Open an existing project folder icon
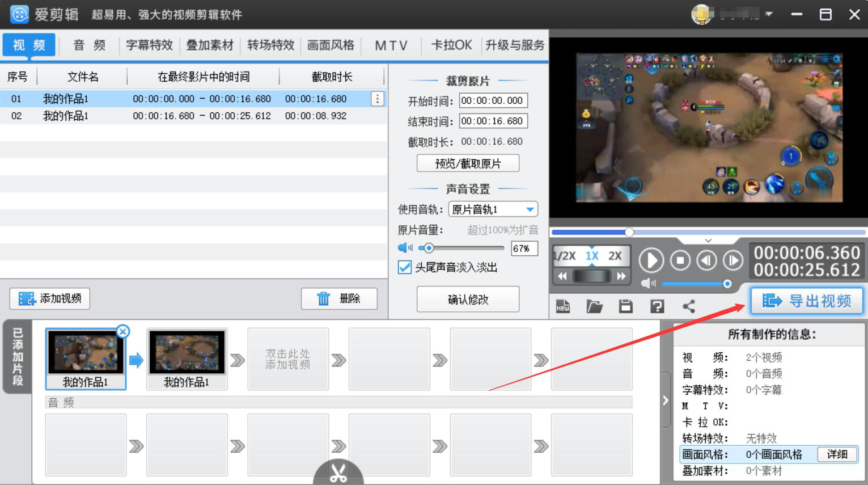868x485 pixels. click(x=594, y=306)
